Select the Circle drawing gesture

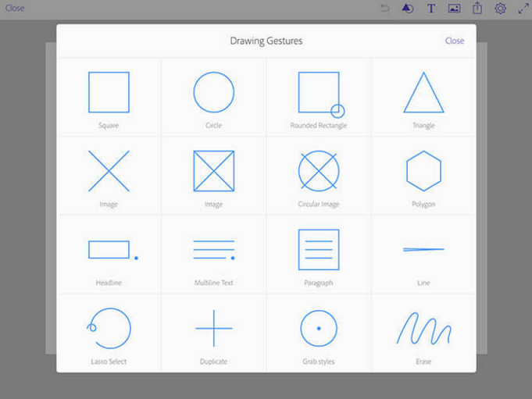coord(214,92)
